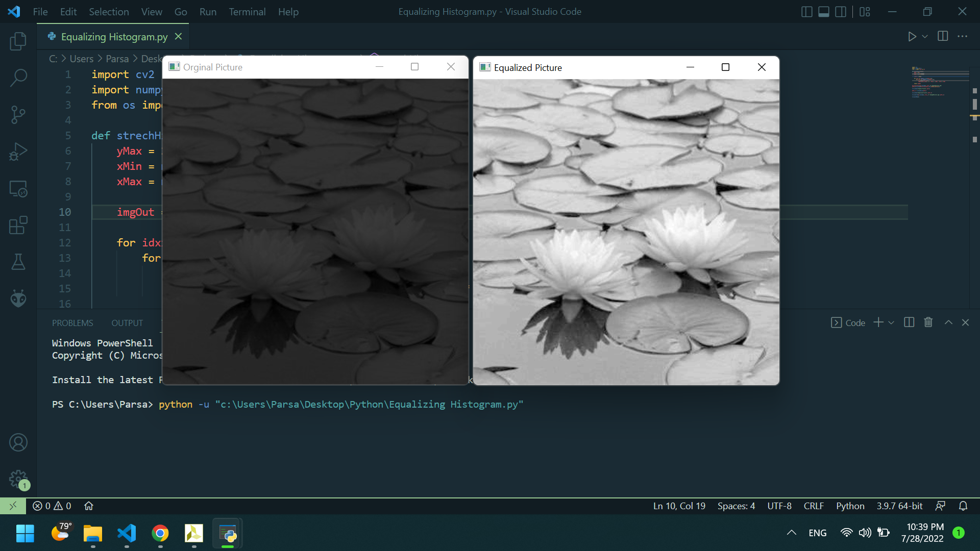Image resolution: width=980 pixels, height=551 pixels.
Task: Open the Search view in activity bar
Action: click(x=18, y=78)
